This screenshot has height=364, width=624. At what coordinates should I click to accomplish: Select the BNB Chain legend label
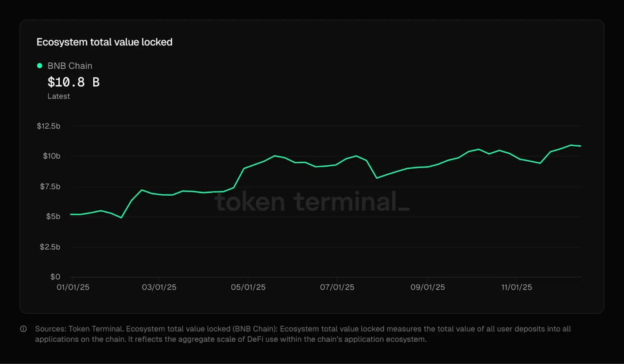point(70,66)
